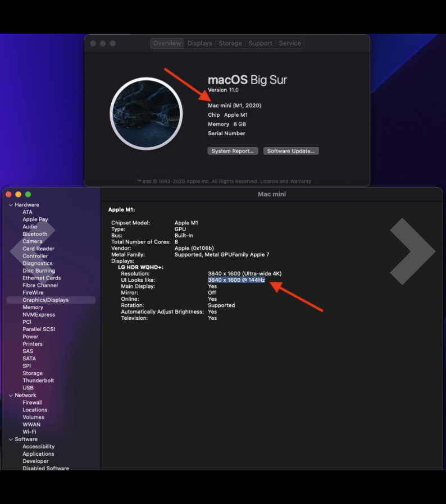
Task: Select Camera in the sidebar
Action: [32, 241]
